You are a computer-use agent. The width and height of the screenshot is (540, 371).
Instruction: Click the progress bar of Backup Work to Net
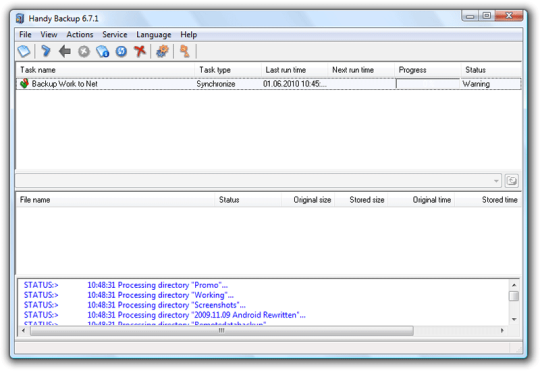point(427,84)
